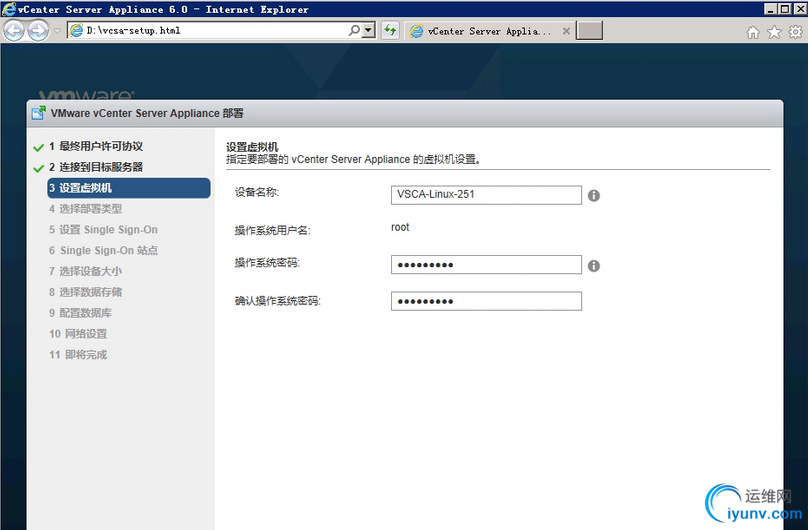Screen dimensions: 808x530
Task: Minimize the Internet Explorer window
Action: tap(770, 9)
